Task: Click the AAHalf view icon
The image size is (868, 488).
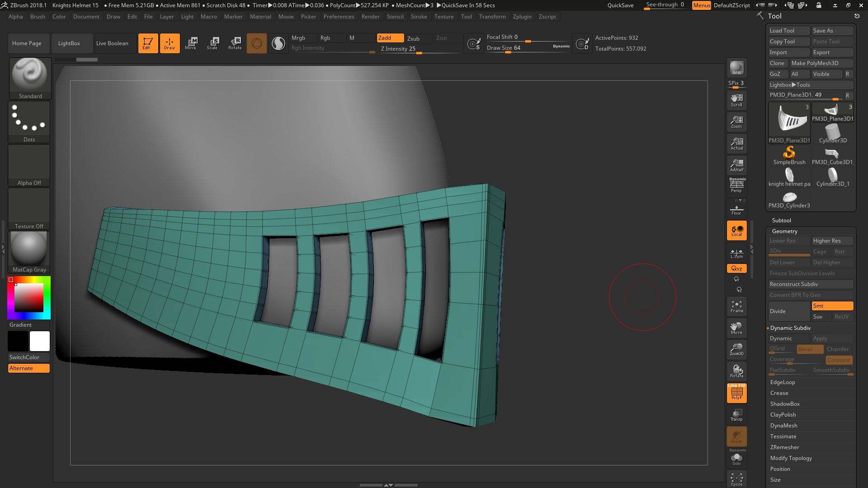Action: 736,165
